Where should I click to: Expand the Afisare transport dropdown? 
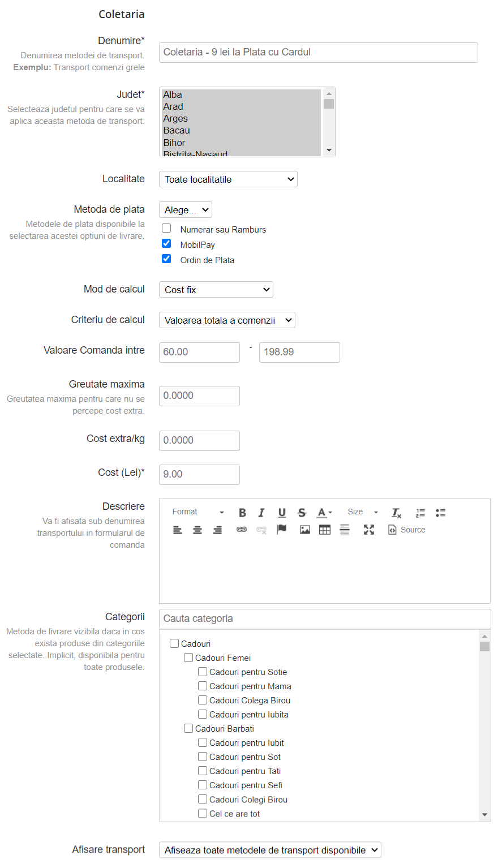coord(270,850)
